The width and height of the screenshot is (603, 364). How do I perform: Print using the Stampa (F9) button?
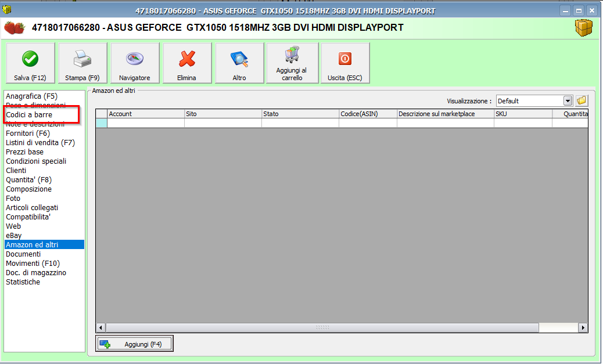tap(82, 63)
